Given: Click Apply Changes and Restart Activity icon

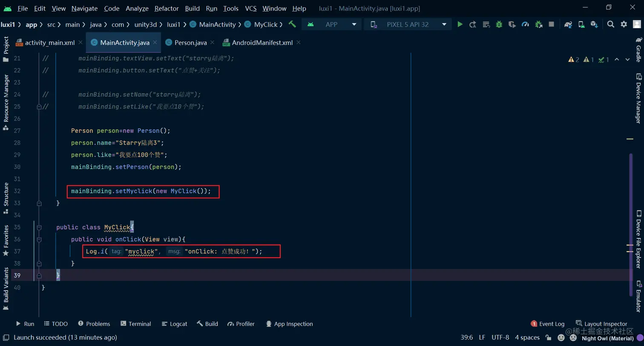Looking at the screenshot, I should (x=473, y=25).
